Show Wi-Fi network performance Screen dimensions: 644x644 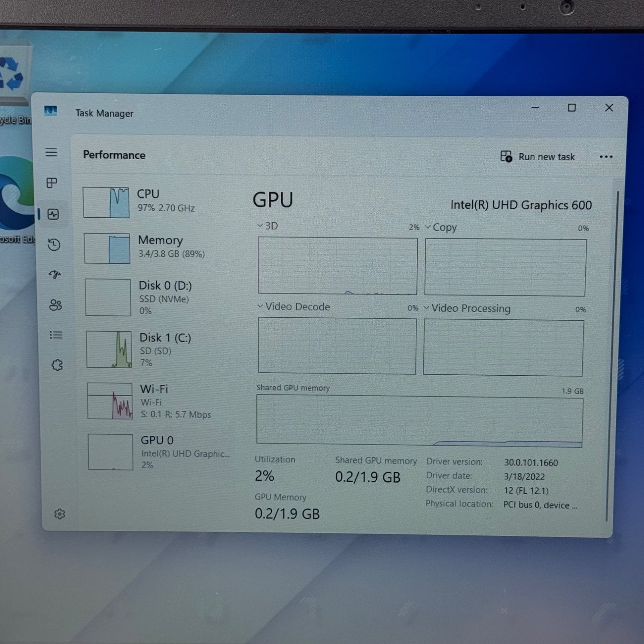pos(155,401)
